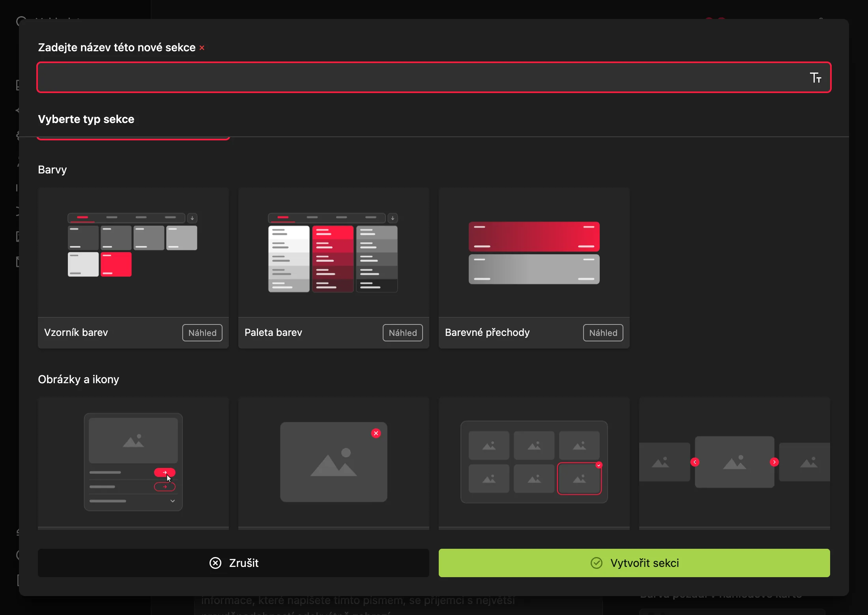
Task: Click the download arrow in Vzorník barev illustration
Action: [192, 218]
